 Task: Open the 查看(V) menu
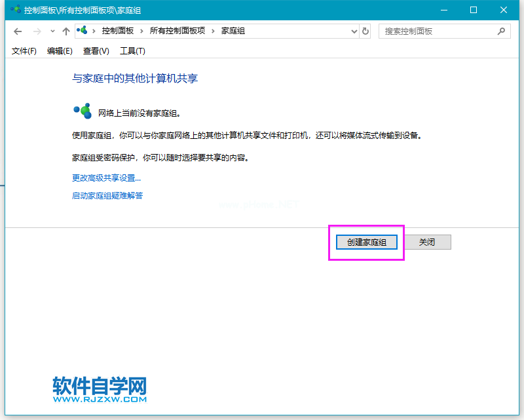96,51
